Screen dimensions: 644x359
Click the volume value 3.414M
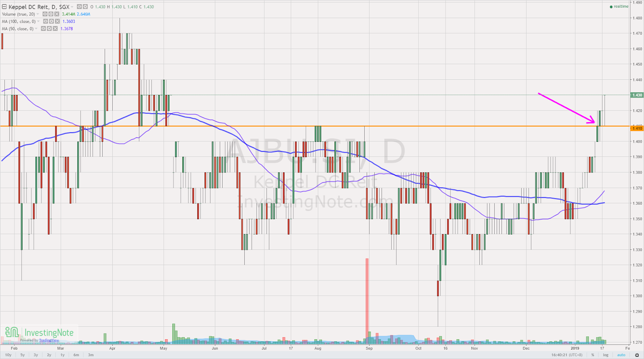pyautogui.click(x=68, y=14)
